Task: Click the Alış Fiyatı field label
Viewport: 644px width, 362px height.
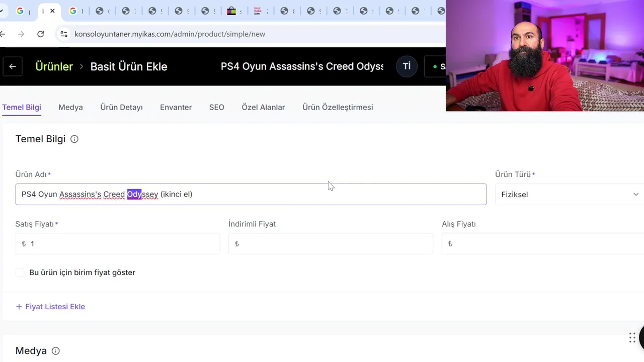Action: [x=459, y=224]
